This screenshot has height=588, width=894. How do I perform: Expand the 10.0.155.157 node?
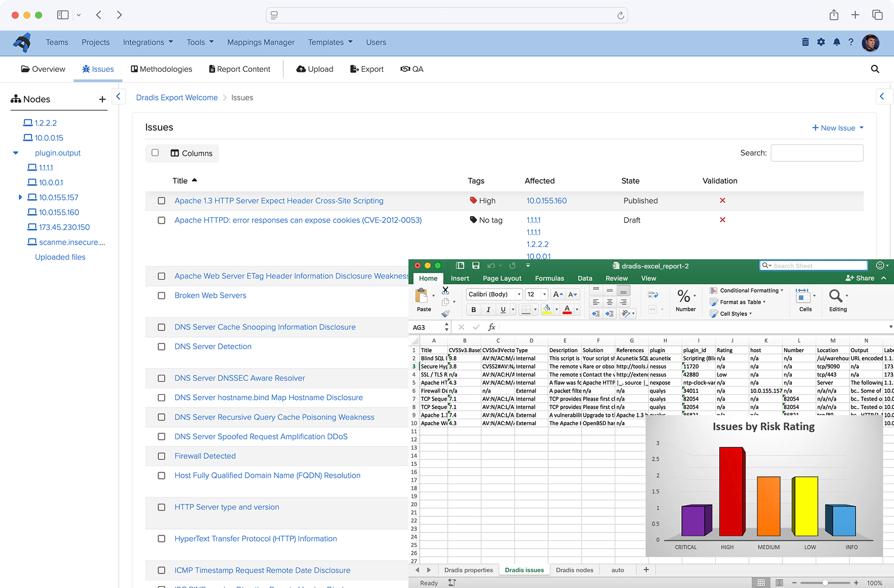tap(21, 197)
